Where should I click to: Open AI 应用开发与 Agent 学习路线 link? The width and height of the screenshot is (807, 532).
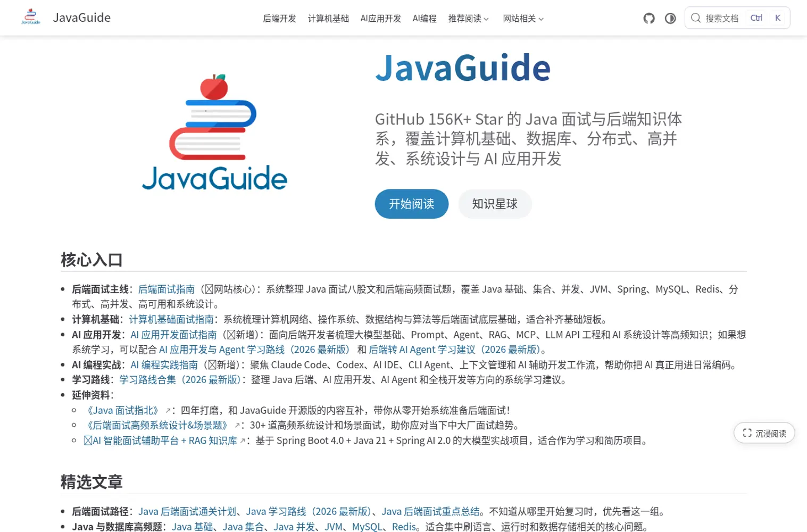point(254,350)
